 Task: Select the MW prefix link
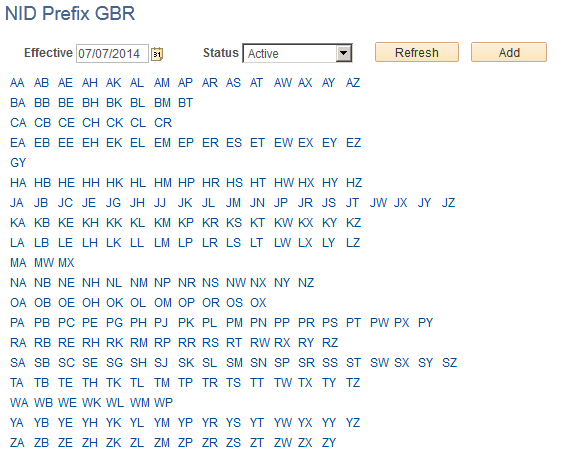pyautogui.click(x=44, y=263)
